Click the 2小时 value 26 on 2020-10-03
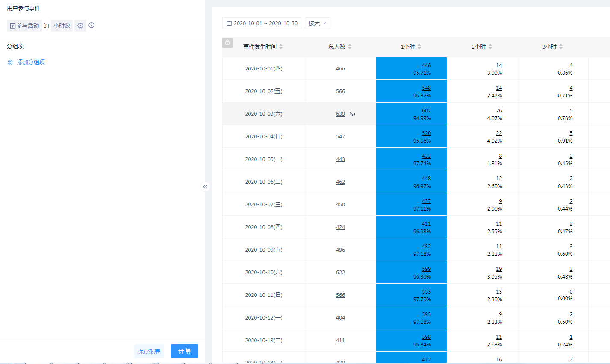 [499, 111]
